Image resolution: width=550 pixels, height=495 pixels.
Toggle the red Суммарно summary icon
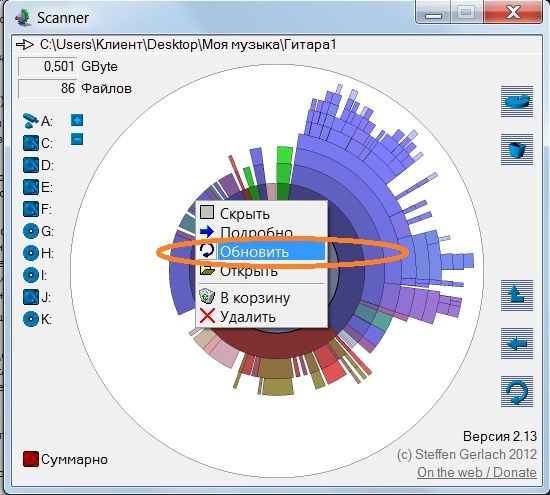coord(31,459)
